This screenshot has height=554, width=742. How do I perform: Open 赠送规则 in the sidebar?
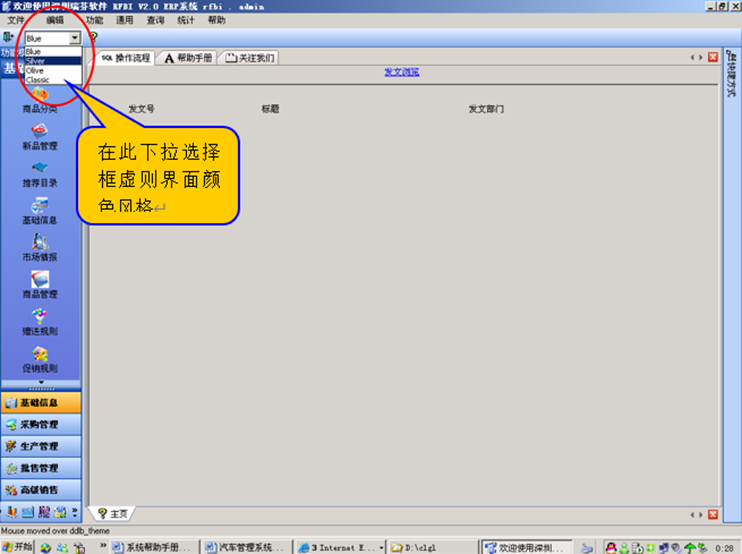(x=40, y=322)
